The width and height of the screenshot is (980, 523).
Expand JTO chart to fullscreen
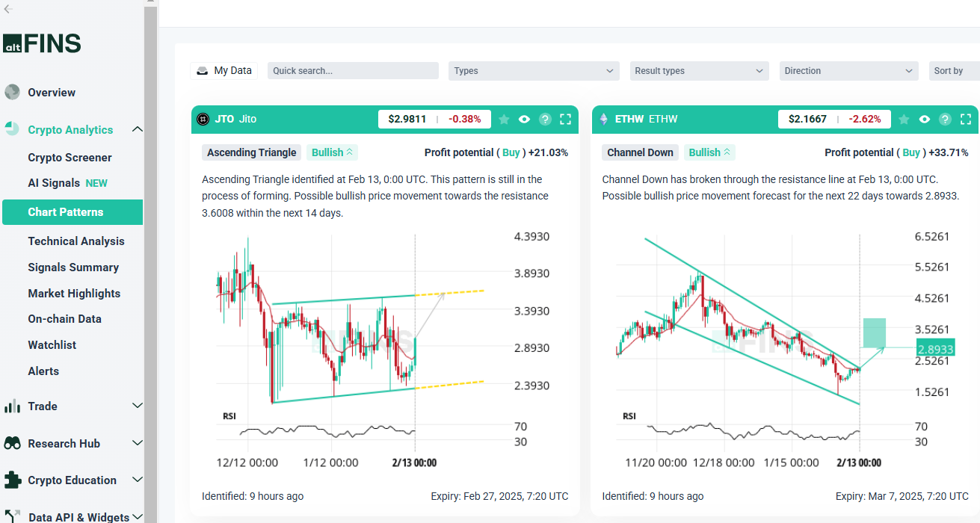click(565, 119)
